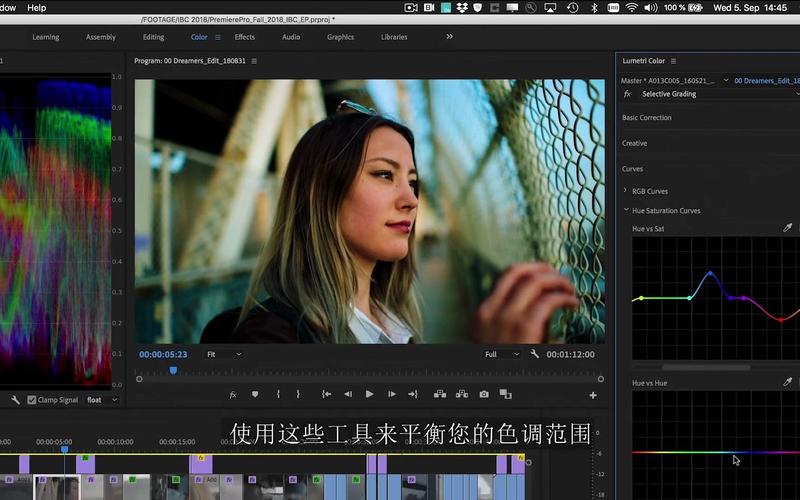Toggle global FX mute in Program monitor
The image size is (800, 500).
pos(233,394)
